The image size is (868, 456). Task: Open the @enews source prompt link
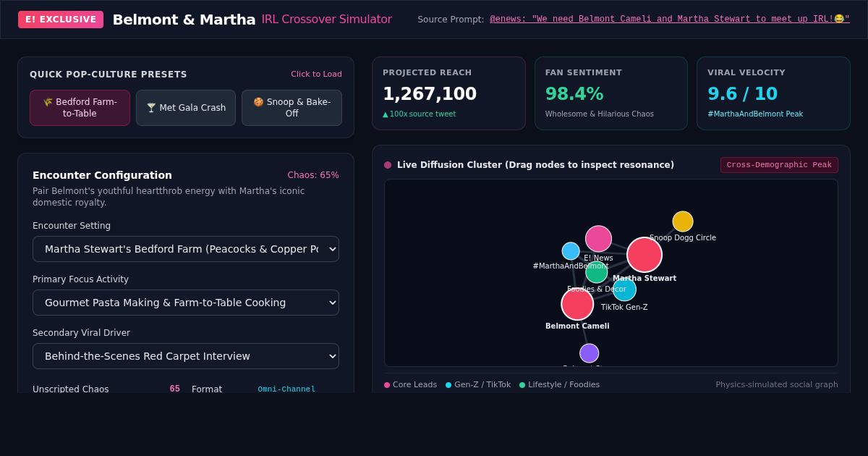pyautogui.click(x=670, y=20)
